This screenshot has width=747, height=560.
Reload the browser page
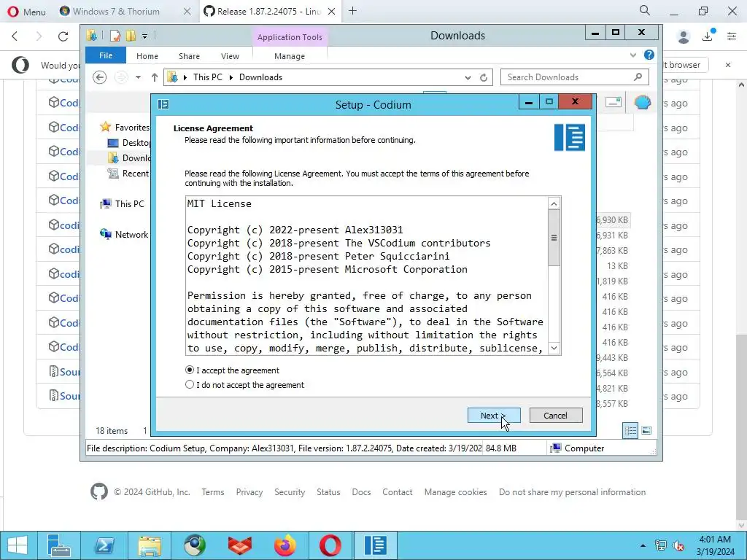coord(63,36)
